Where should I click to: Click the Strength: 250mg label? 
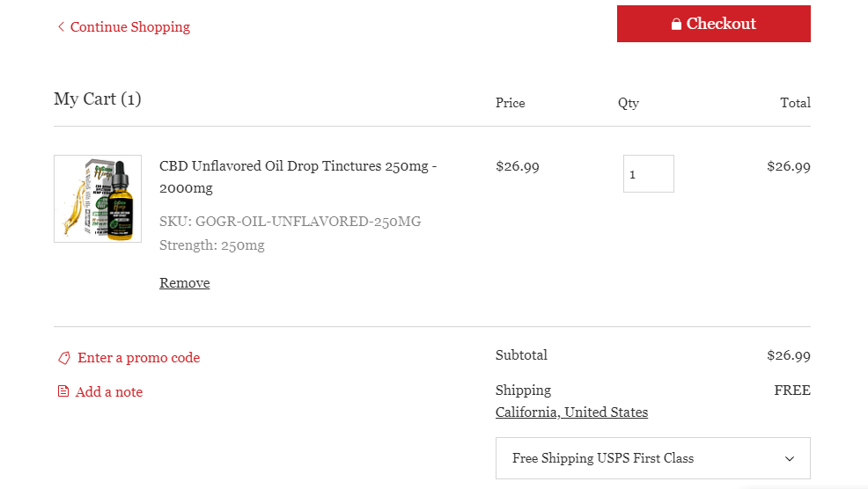212,245
